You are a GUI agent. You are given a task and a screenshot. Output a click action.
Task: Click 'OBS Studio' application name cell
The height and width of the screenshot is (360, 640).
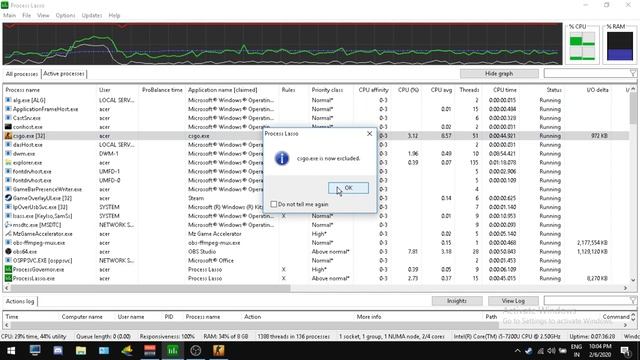tap(202, 251)
